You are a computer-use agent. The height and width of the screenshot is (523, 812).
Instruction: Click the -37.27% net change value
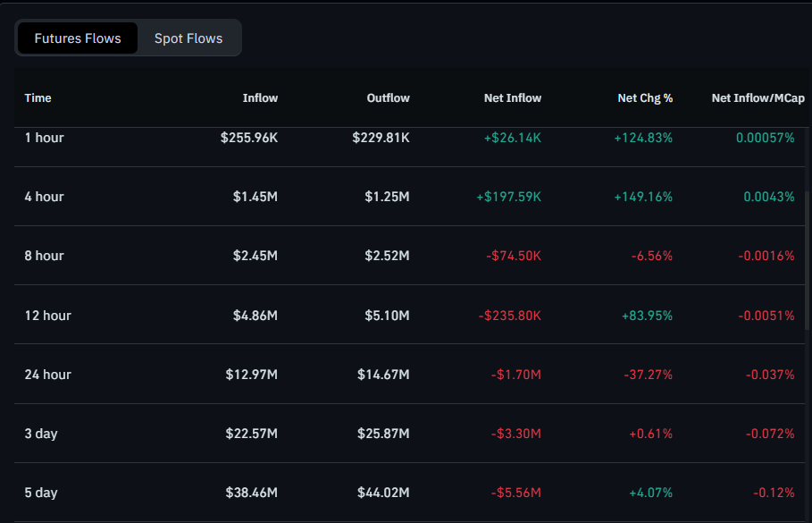648,375
